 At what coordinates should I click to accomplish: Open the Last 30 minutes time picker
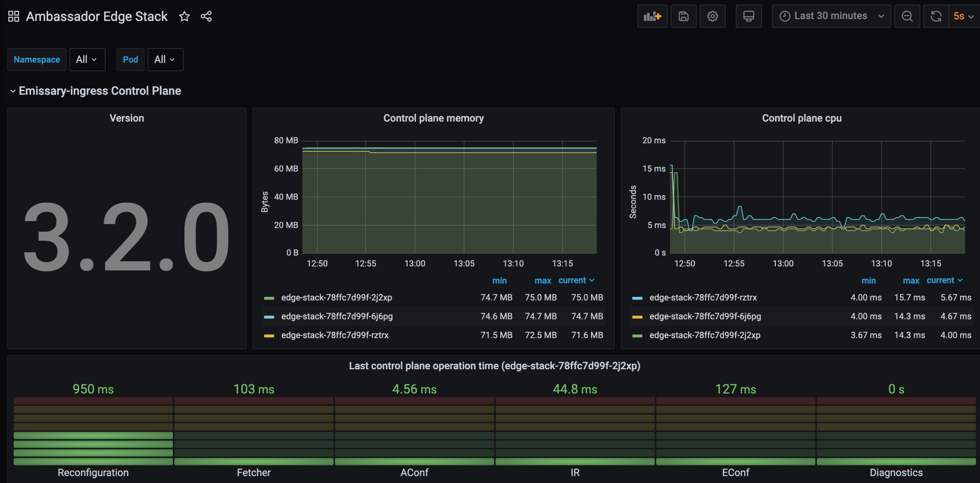tap(831, 17)
